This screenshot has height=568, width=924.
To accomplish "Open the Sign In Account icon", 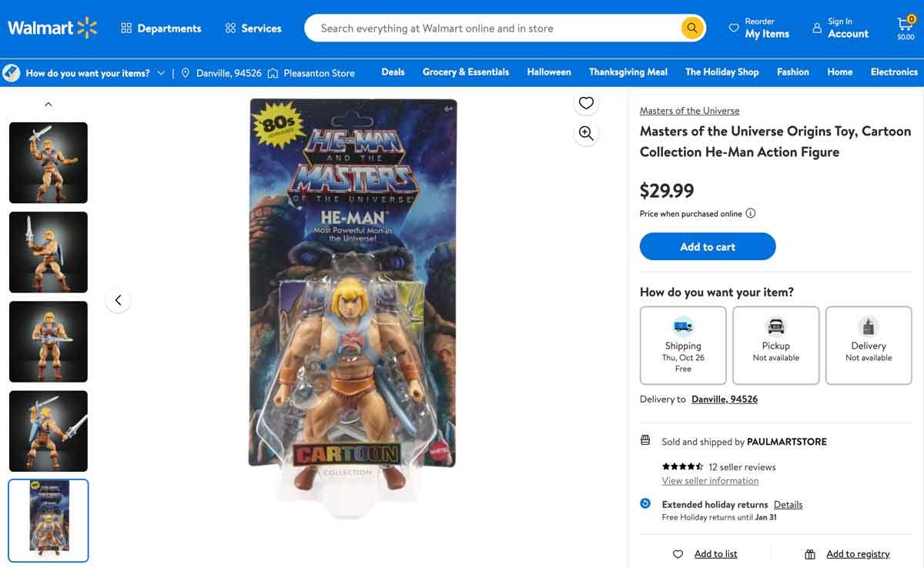I will click(819, 28).
